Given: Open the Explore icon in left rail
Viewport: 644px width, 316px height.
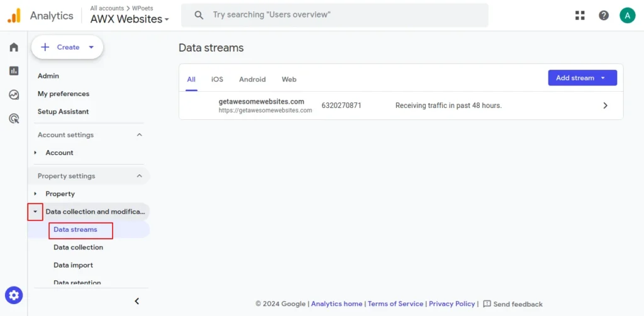Looking at the screenshot, I should (14, 95).
